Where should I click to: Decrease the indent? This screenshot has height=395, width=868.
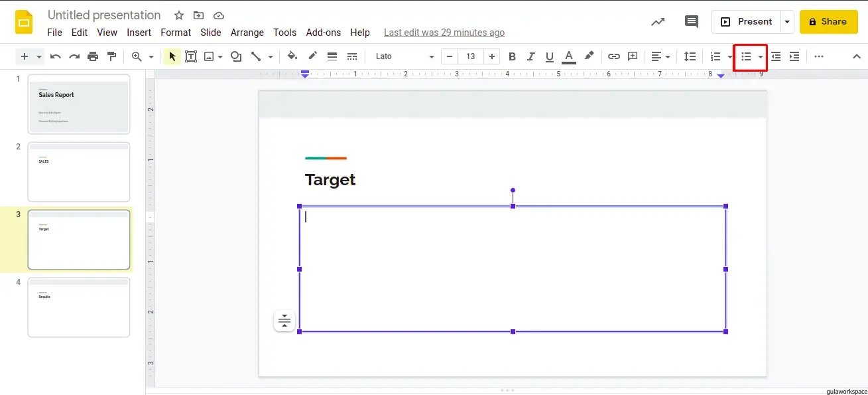coord(775,56)
